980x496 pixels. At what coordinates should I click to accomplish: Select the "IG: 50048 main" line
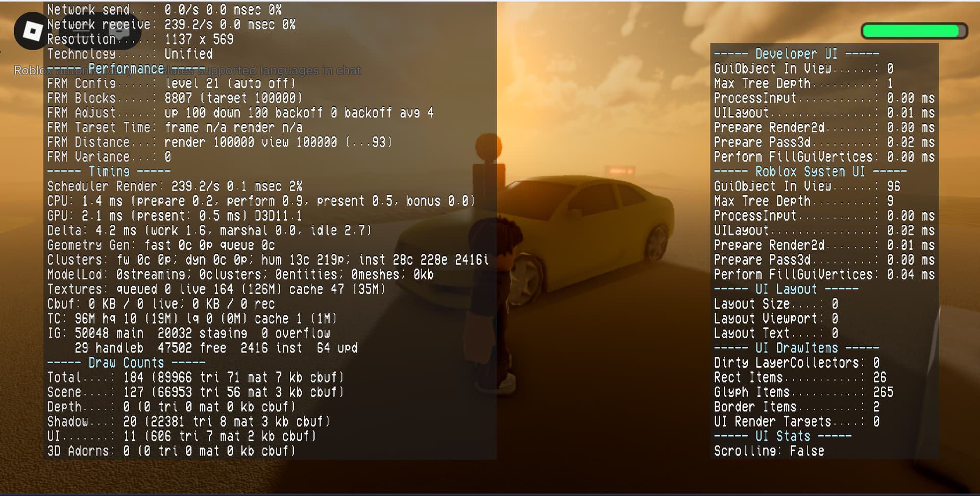tap(189, 334)
